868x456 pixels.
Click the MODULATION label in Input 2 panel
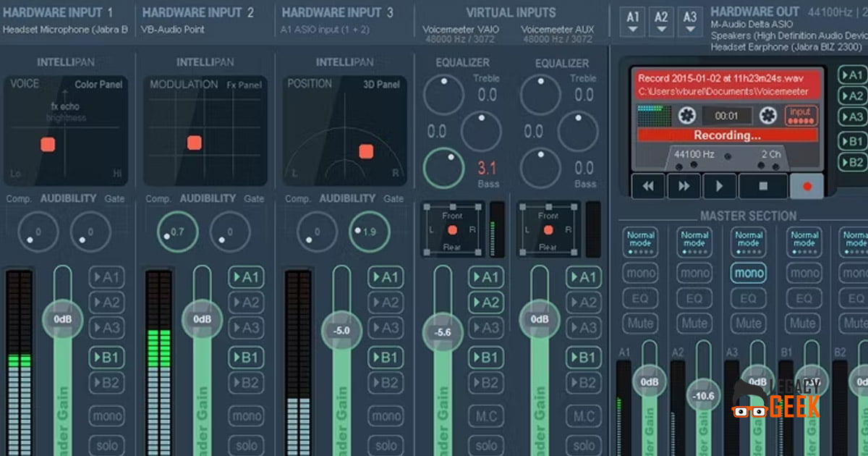click(184, 85)
